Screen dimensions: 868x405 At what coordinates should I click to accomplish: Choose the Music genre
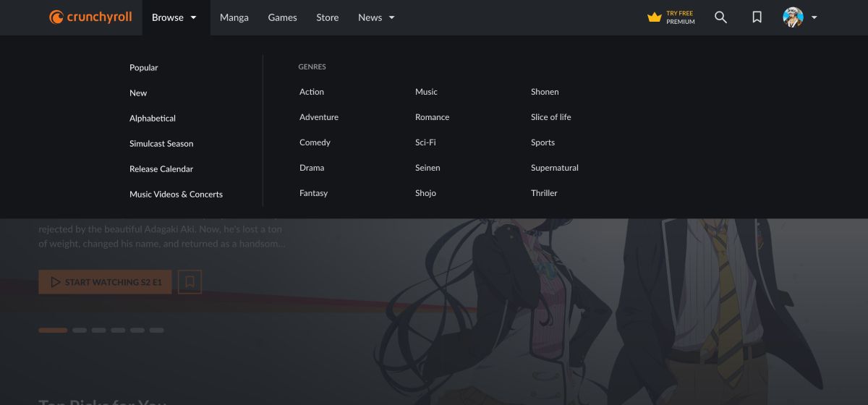(426, 92)
